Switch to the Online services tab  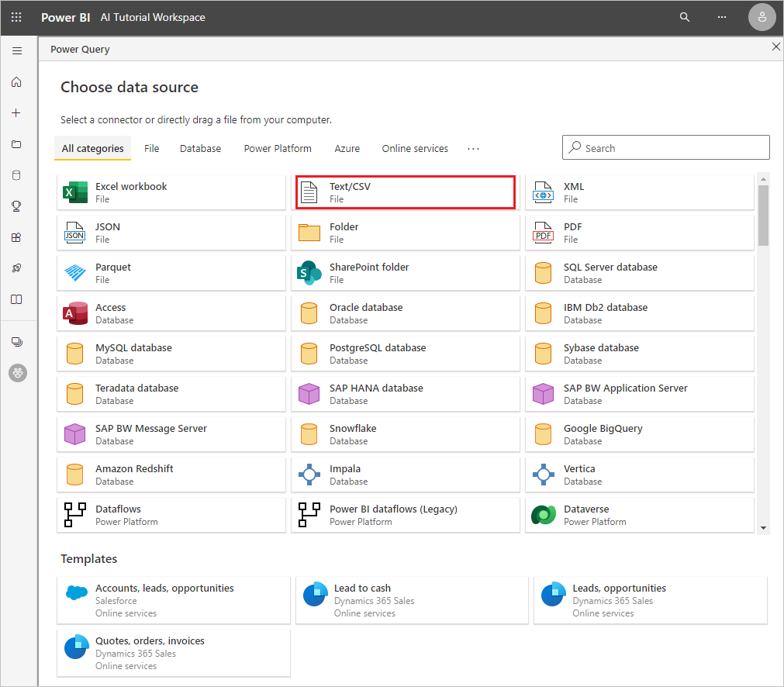coord(415,149)
